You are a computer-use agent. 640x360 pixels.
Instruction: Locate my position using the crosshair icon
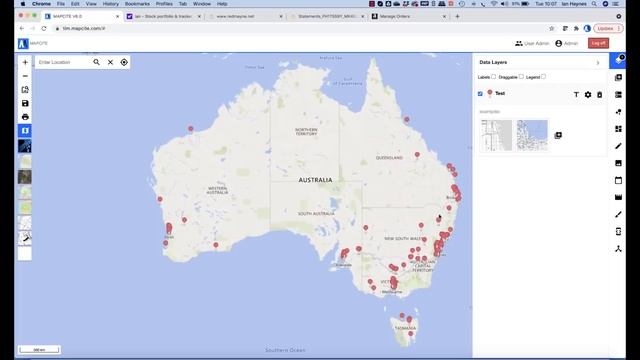[124, 62]
